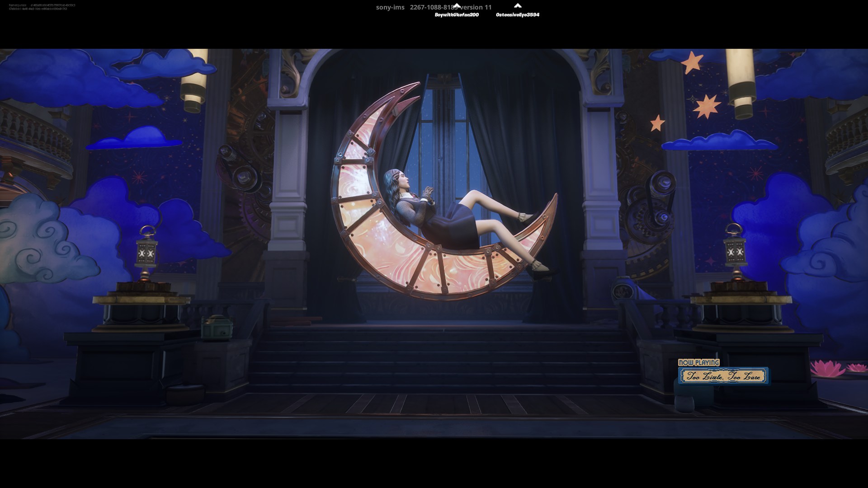
Task: Click the 'Too Little, Too Late' song banner
Action: pos(723,376)
